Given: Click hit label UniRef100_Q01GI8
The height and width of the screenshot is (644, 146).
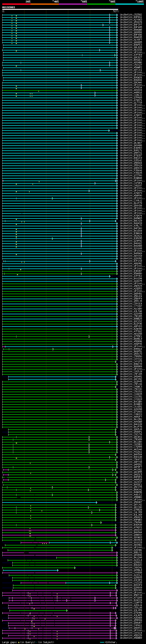Looking at the screenshot, I should point(131,543).
